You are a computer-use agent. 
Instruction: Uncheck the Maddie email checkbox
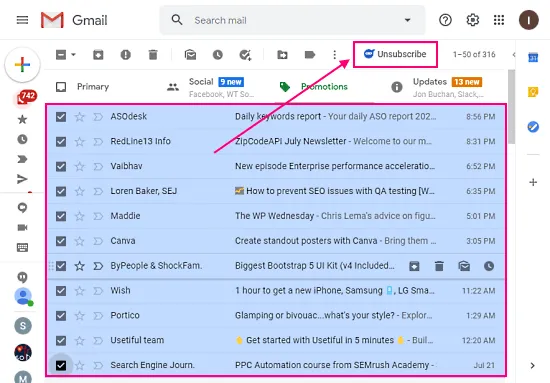click(61, 216)
